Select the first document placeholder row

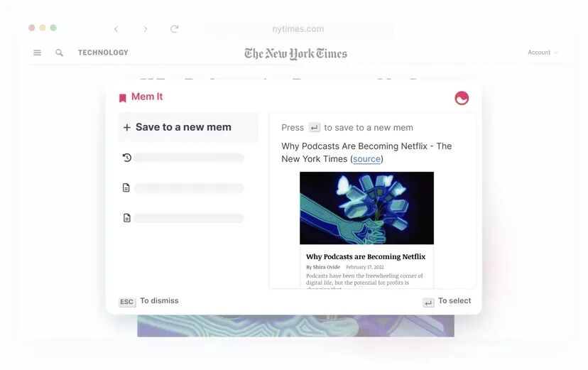click(184, 187)
